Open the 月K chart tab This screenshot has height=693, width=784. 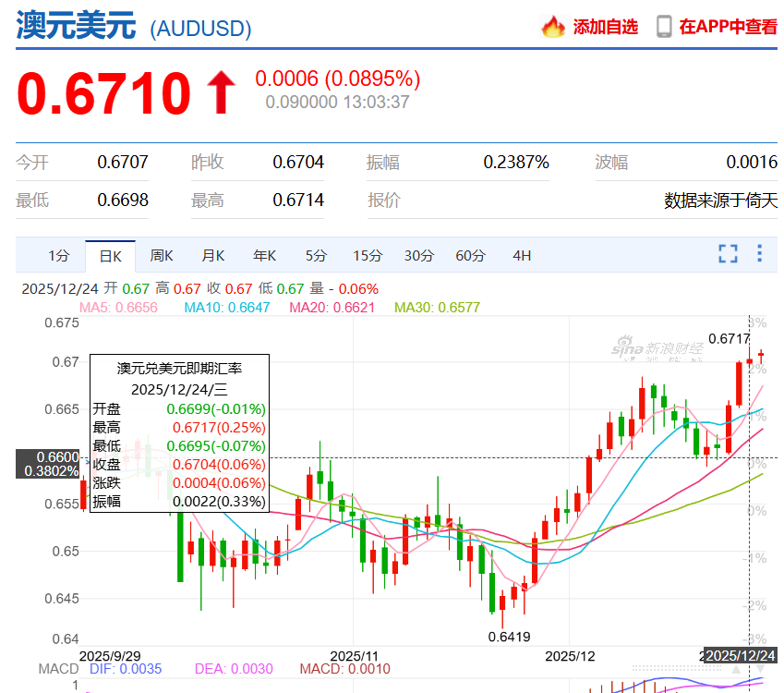[x=213, y=256]
